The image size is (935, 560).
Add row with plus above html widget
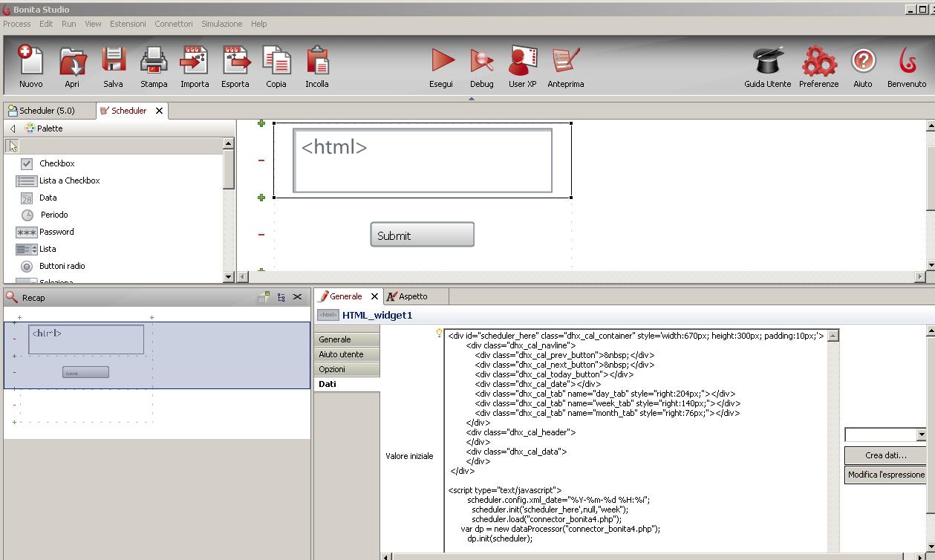point(261,123)
